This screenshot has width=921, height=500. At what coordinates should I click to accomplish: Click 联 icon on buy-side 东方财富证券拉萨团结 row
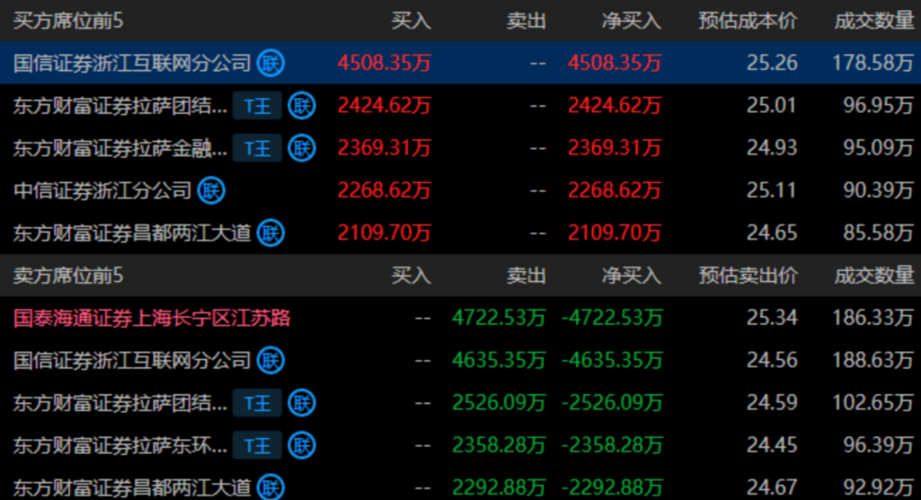302,106
